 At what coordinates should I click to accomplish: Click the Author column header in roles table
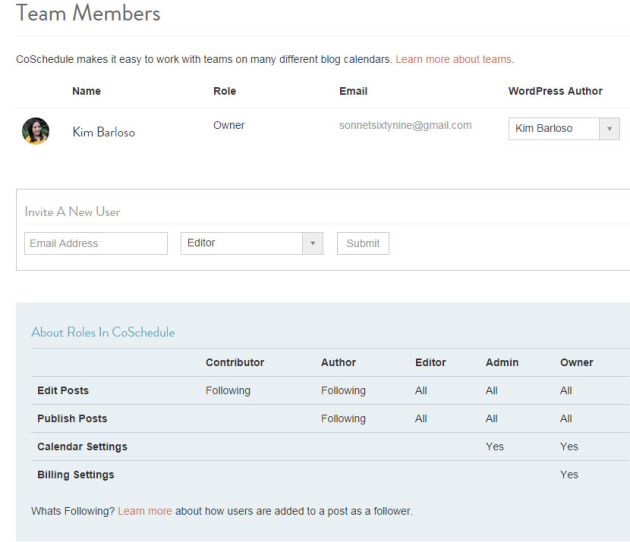338,362
